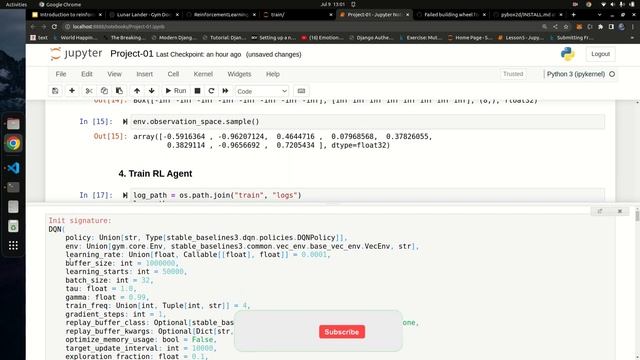Open Submitting Fr... bookmark
The width and height of the screenshot is (640, 360).
[x=571, y=38]
